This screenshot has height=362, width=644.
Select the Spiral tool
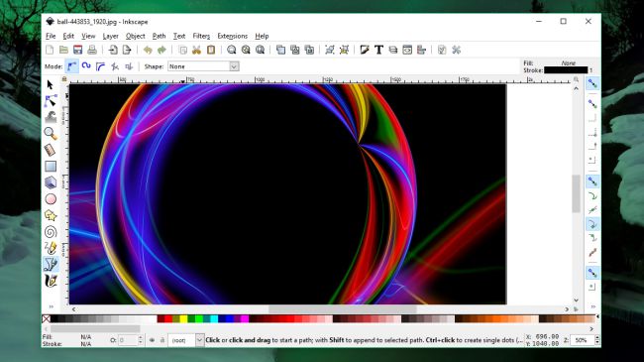click(x=51, y=232)
